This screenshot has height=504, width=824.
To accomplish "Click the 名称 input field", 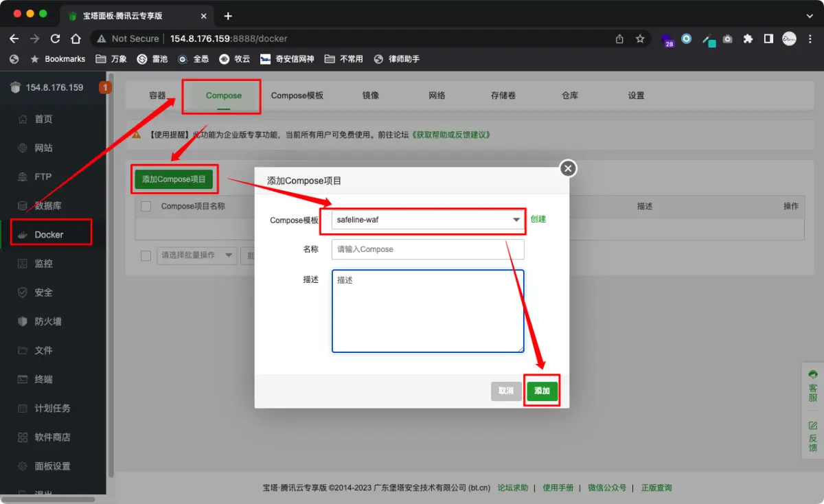I will (x=428, y=249).
